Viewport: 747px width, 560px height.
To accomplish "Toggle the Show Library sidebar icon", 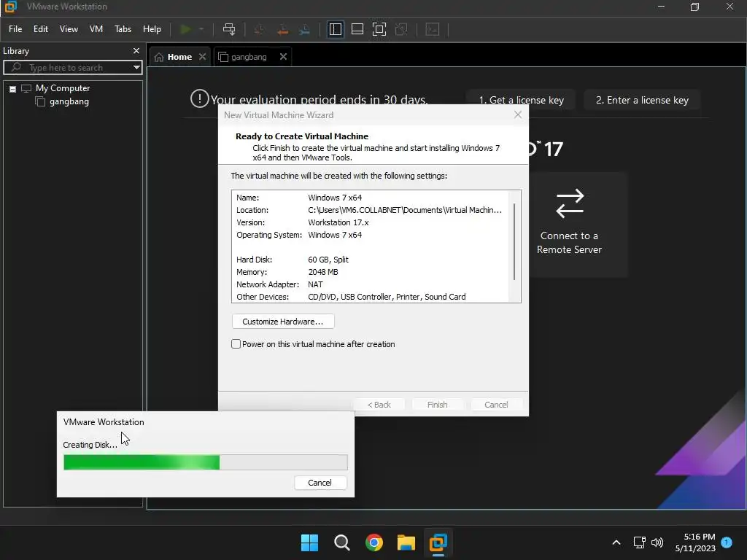I will [x=336, y=29].
